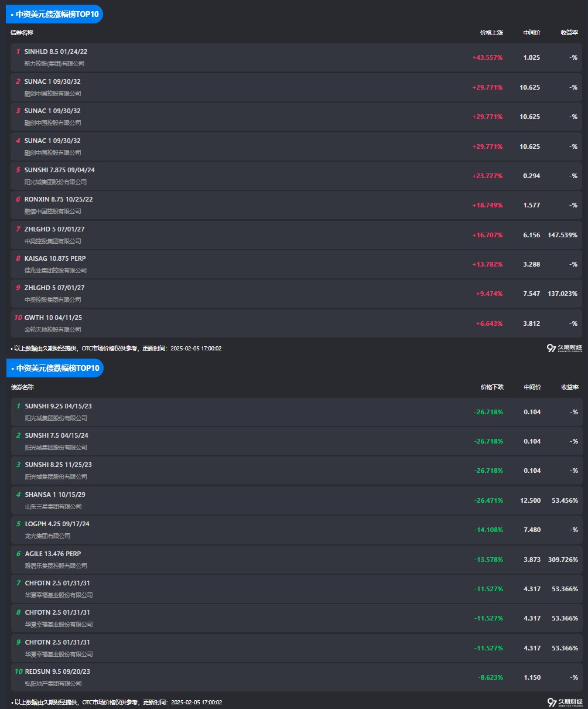
Task: Open the SHANSA 1 10/15/29 bond
Action: 55,495
